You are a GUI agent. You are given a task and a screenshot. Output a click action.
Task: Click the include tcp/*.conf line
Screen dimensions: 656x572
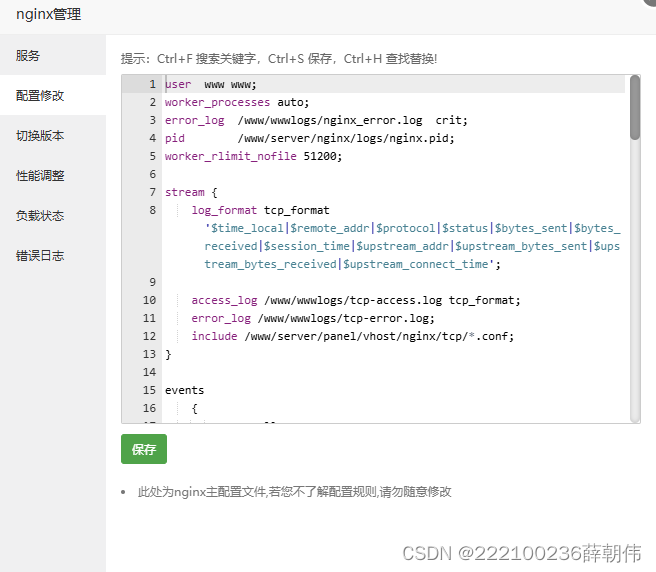click(352, 336)
